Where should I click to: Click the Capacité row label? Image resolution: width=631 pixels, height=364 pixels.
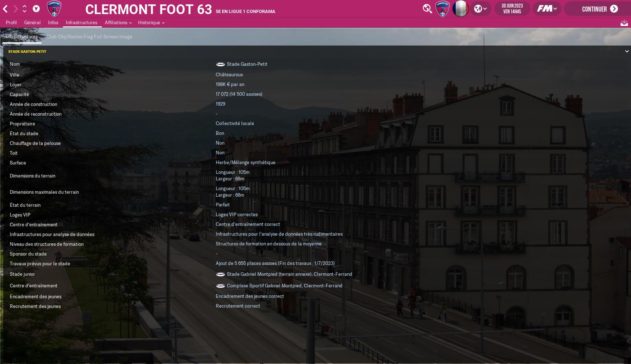tap(19, 94)
